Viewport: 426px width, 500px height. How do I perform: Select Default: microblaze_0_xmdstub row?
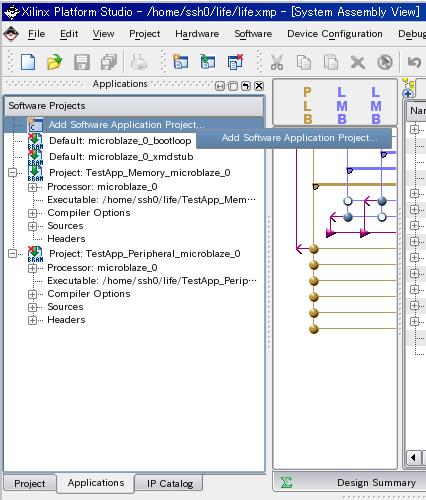tap(121, 157)
